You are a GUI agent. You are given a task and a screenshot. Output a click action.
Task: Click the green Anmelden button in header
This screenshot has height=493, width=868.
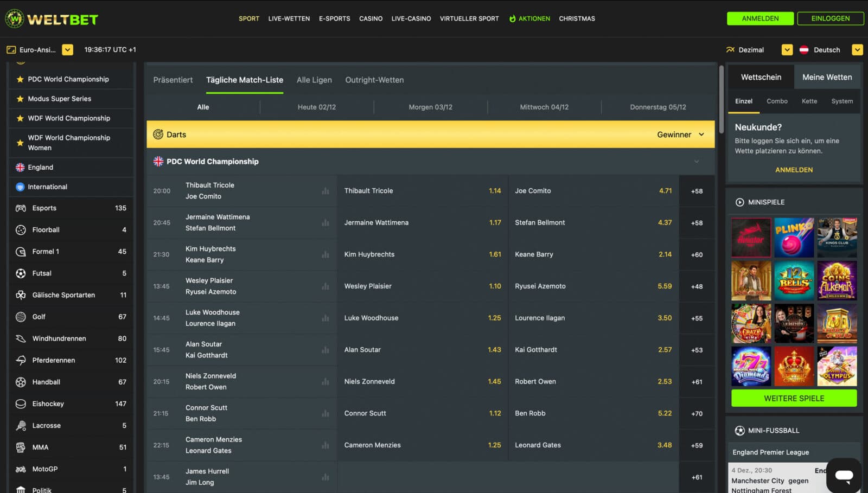coord(760,18)
